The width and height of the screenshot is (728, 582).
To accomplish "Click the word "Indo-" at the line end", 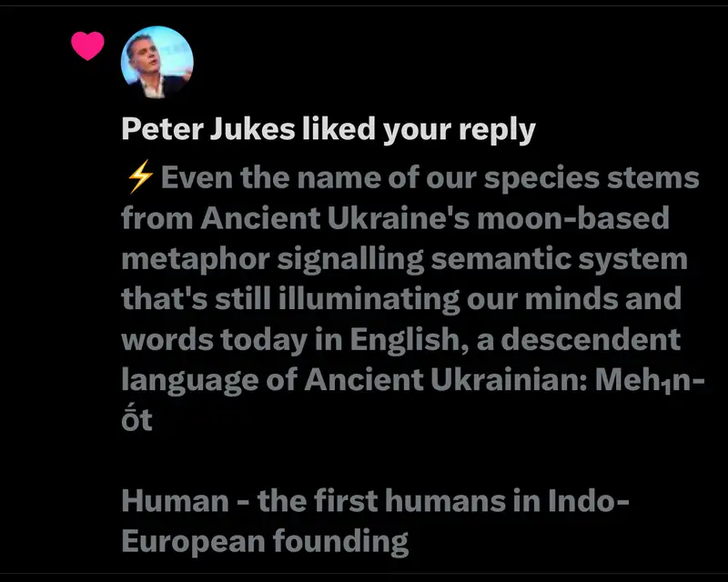I will coord(590,501).
